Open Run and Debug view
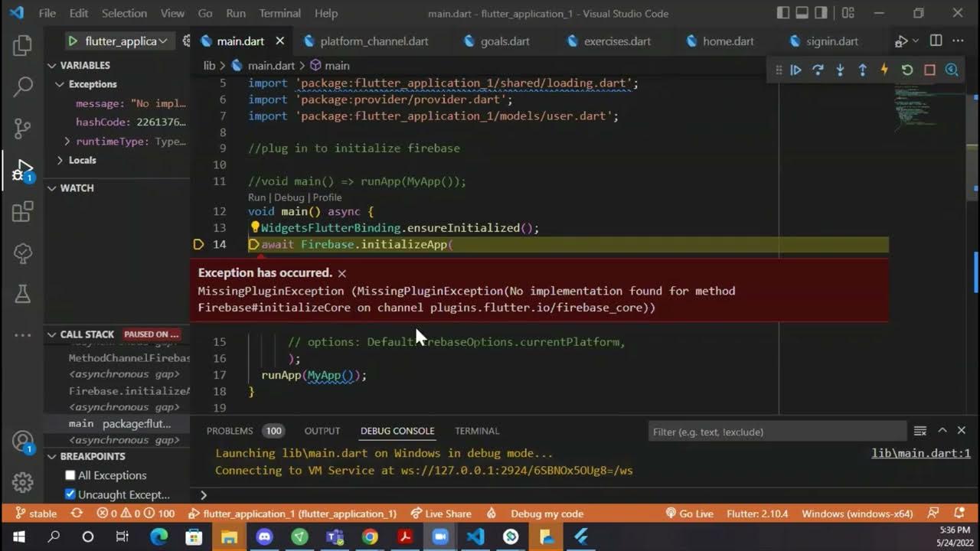This screenshot has width=980, height=551. coord(22,169)
